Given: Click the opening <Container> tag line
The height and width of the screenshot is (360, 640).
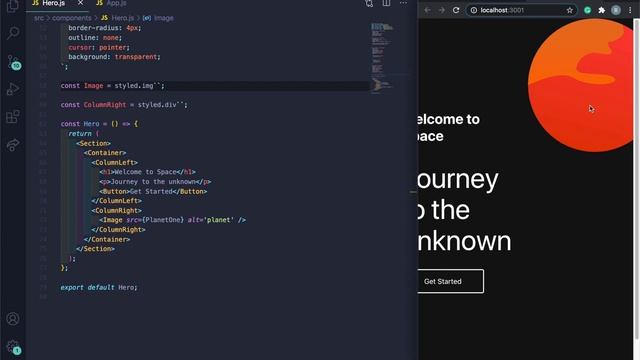Looking at the screenshot, I should (x=105, y=153).
